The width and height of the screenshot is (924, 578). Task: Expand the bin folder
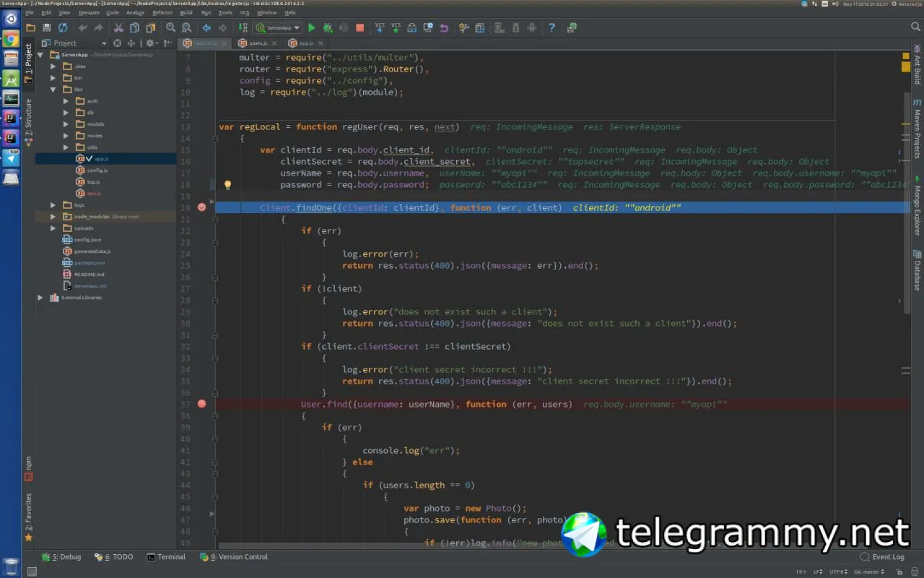coord(53,78)
